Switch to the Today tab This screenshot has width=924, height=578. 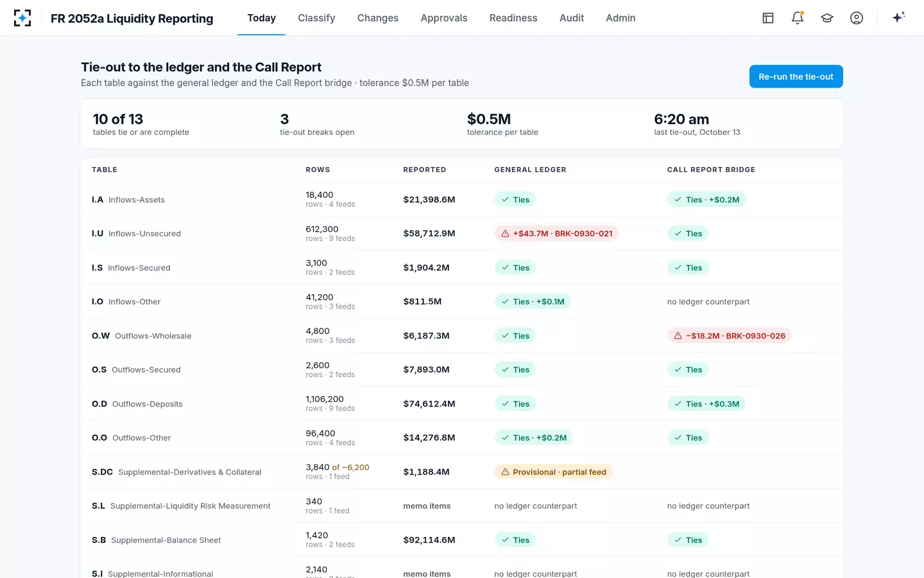[x=262, y=18]
